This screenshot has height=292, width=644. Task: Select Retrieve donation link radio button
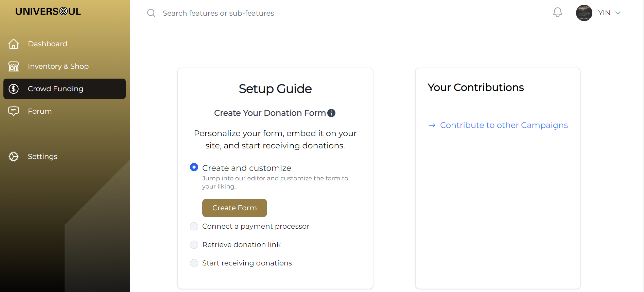pyautogui.click(x=194, y=245)
